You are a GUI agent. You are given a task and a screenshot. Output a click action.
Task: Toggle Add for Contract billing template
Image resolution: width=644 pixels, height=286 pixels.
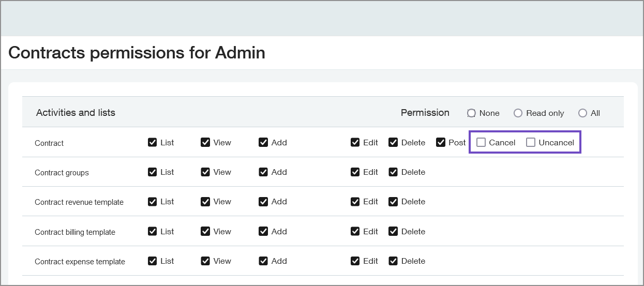[x=263, y=232]
